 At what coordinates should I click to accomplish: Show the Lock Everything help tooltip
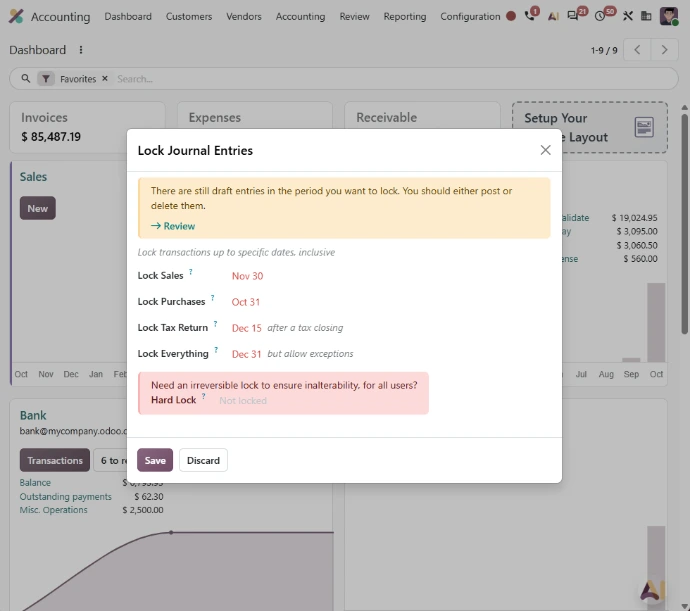(216, 350)
